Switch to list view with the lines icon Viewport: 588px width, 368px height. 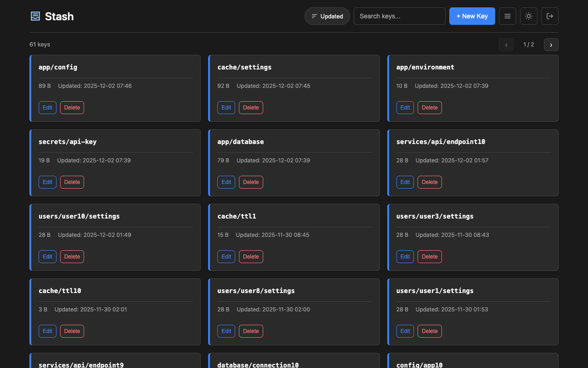coord(508,16)
